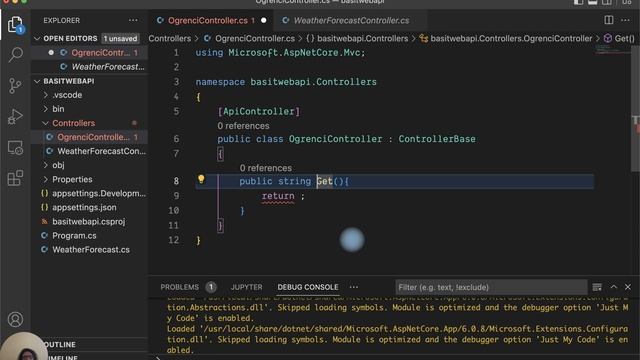Select the Debug Console panel tab
The height and width of the screenshot is (360, 640).
308,287
